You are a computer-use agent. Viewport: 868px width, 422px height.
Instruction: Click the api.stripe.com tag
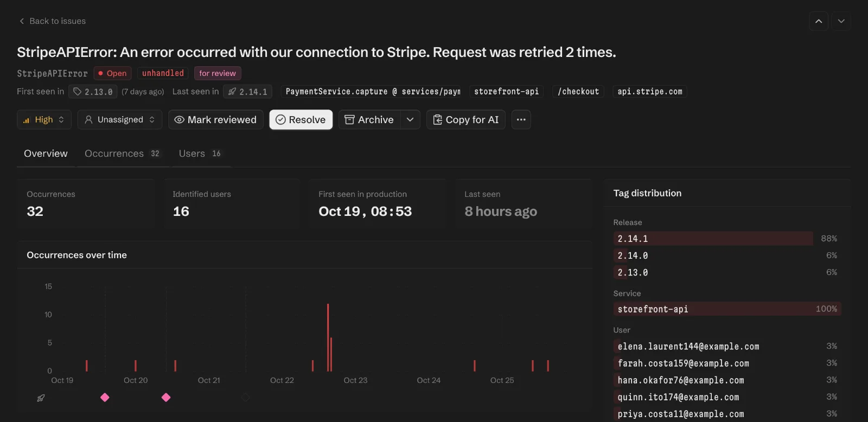pos(650,92)
